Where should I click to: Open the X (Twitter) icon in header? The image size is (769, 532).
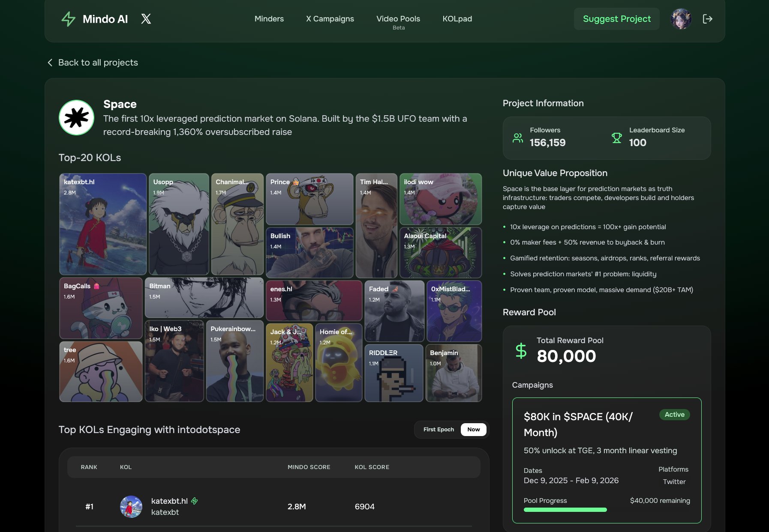pyautogui.click(x=146, y=19)
